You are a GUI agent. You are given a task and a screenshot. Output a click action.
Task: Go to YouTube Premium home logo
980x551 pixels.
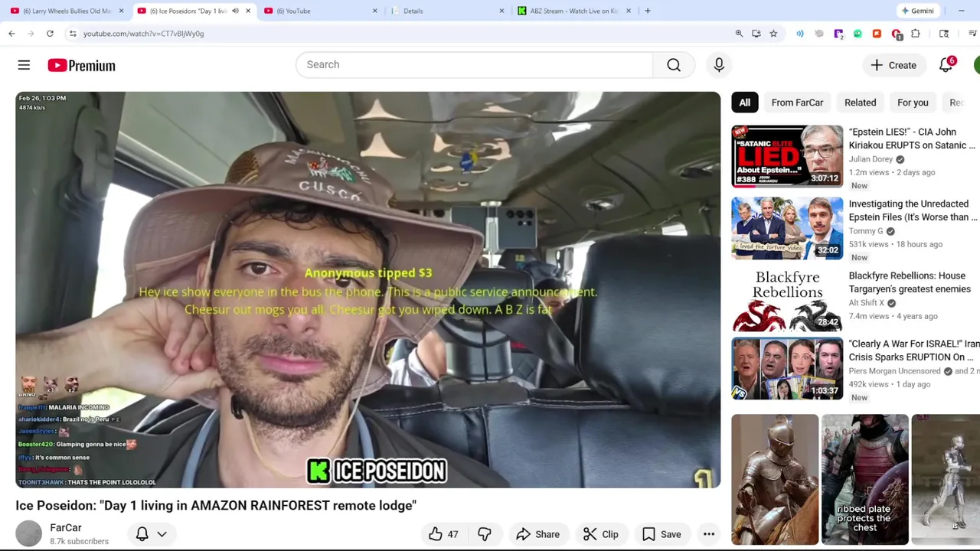81,66
